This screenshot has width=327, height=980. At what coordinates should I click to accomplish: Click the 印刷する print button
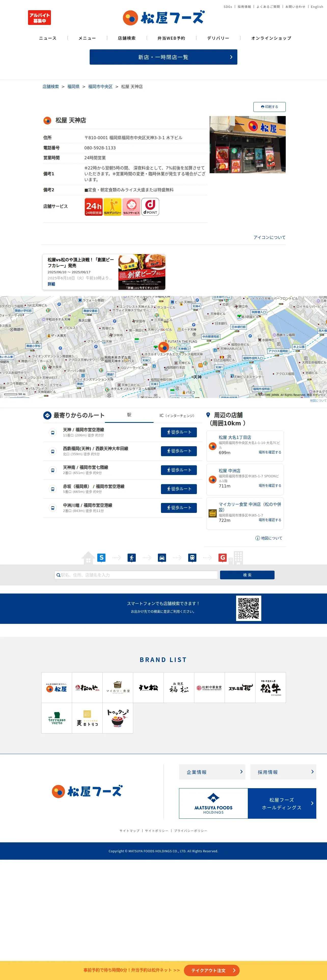tap(269, 107)
